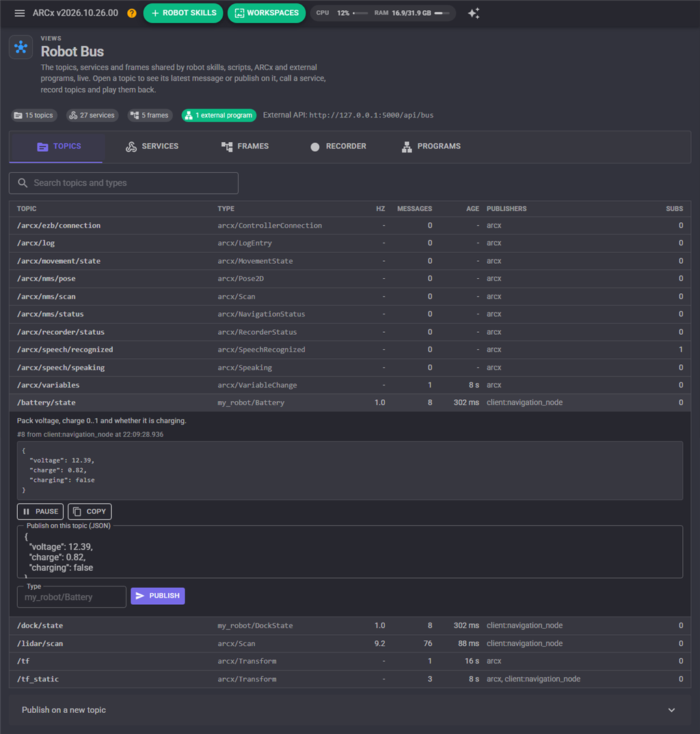Click the Recorder tab record circle icon
Viewport: 700px width, 734px height.
tap(315, 146)
